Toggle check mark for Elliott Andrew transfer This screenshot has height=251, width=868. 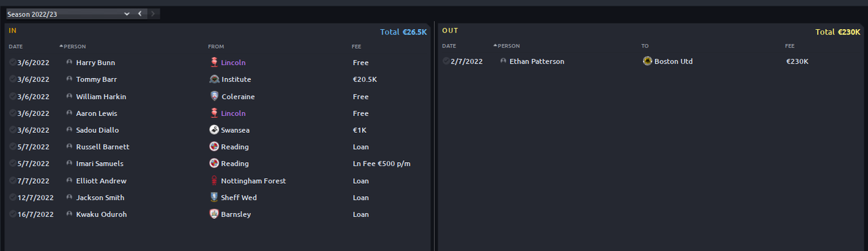coord(12,180)
